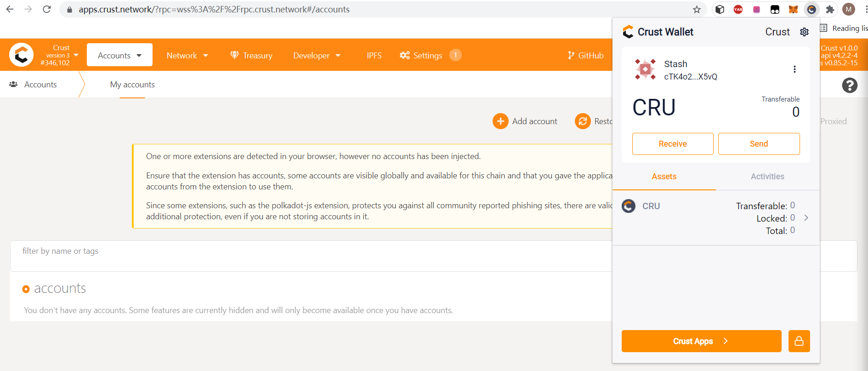
Task: Switch to the My accounts tab
Action: pos(132,85)
